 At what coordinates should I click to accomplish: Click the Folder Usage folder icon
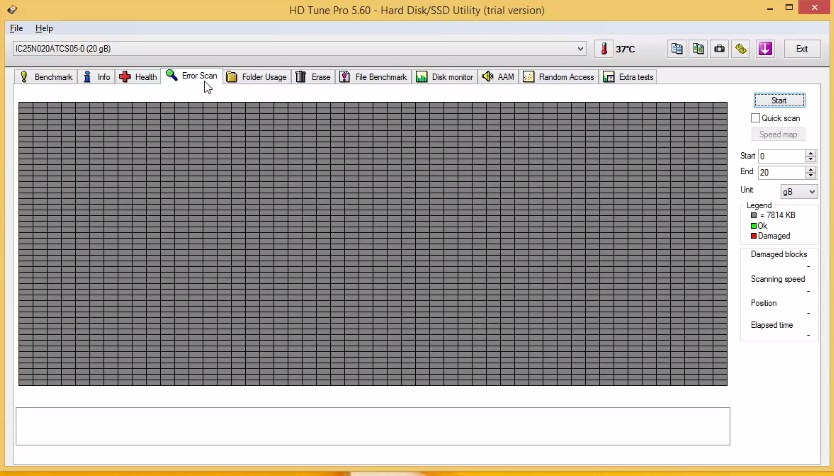click(x=231, y=77)
